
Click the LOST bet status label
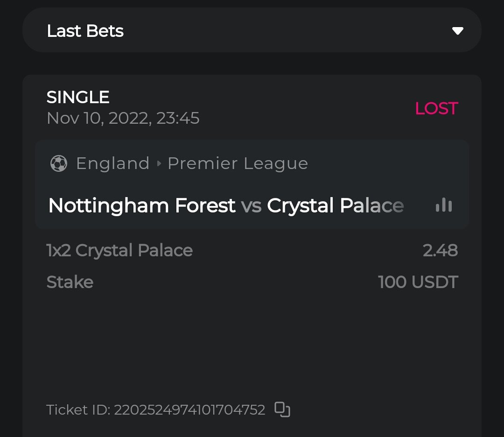[436, 109]
